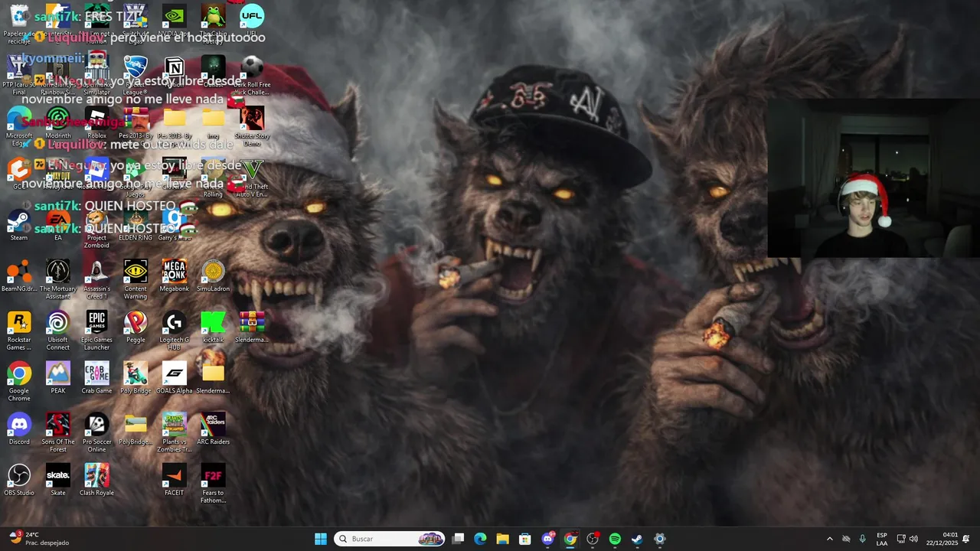Open the EA app shortcut
Image resolution: width=980 pixels, height=551 pixels.
[57, 225]
